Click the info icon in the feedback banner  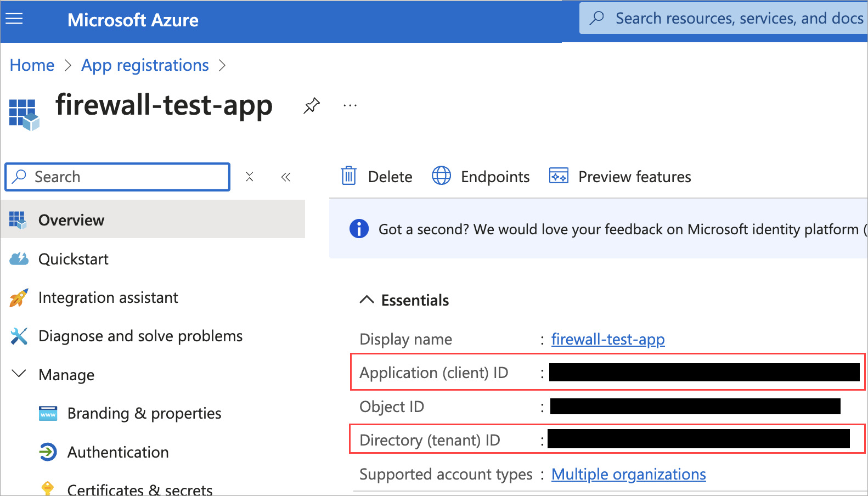359,228
